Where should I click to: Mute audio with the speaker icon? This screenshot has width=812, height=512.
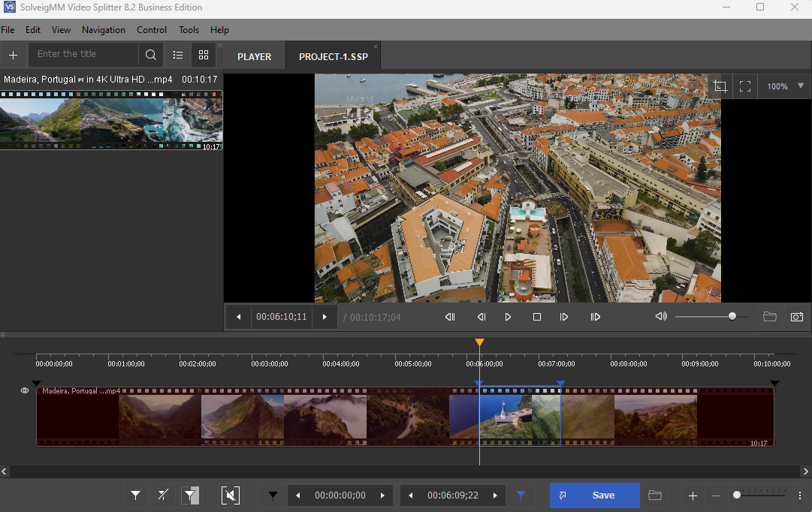point(661,317)
